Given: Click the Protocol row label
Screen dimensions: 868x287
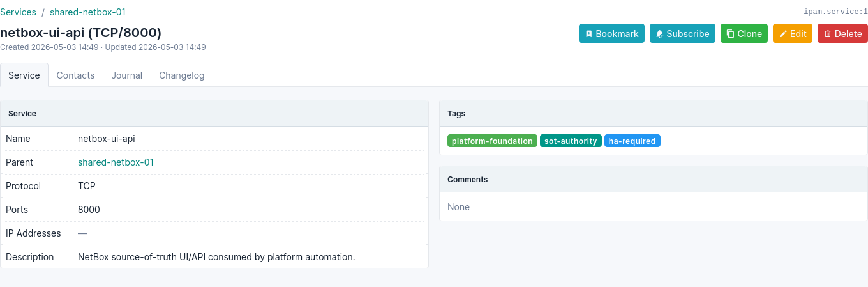Looking at the screenshot, I should tap(23, 186).
